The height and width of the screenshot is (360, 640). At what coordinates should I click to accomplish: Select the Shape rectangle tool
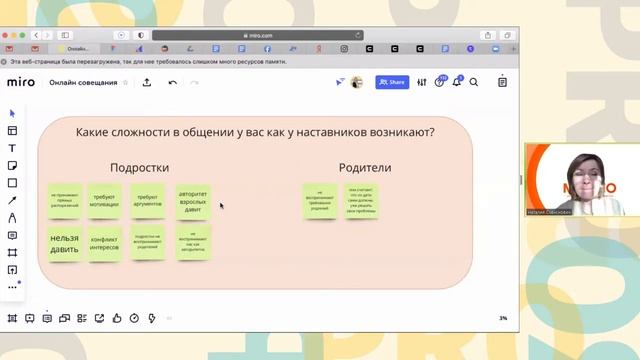click(x=12, y=183)
